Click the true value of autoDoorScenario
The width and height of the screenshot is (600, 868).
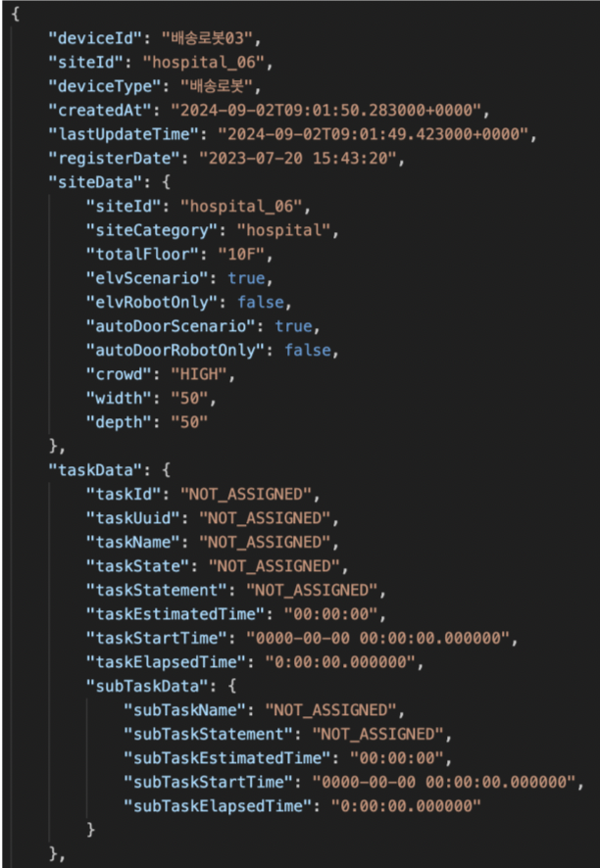click(x=293, y=326)
